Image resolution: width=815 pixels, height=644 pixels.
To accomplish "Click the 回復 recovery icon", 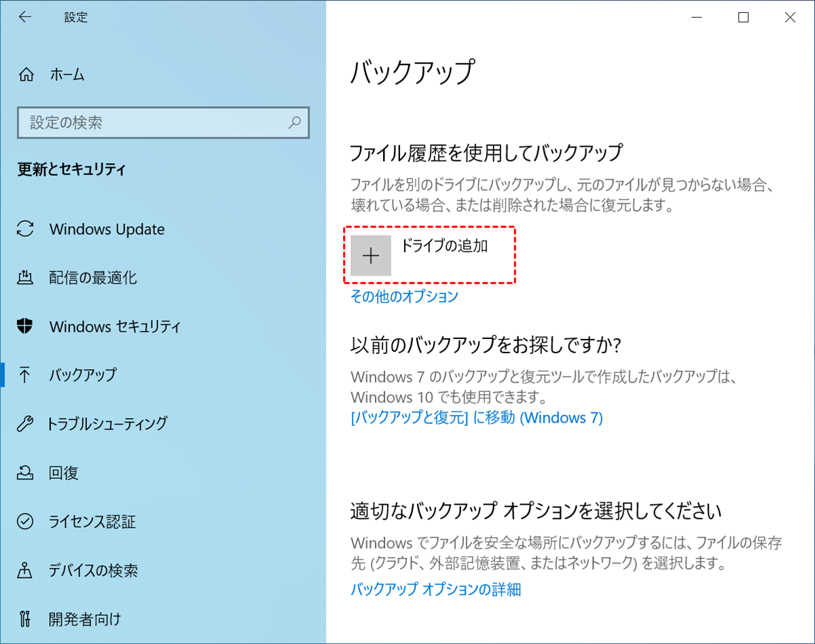I will pyautogui.click(x=25, y=473).
